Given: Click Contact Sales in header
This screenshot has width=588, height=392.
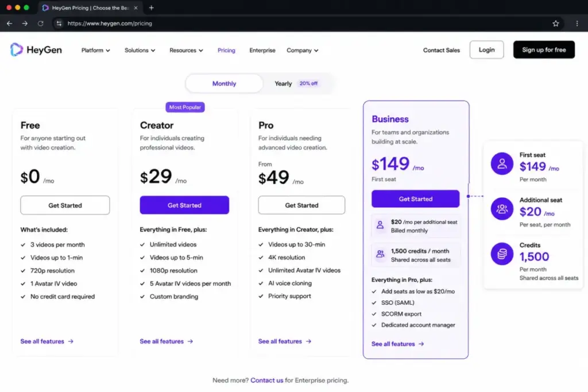Looking at the screenshot, I should [442, 50].
